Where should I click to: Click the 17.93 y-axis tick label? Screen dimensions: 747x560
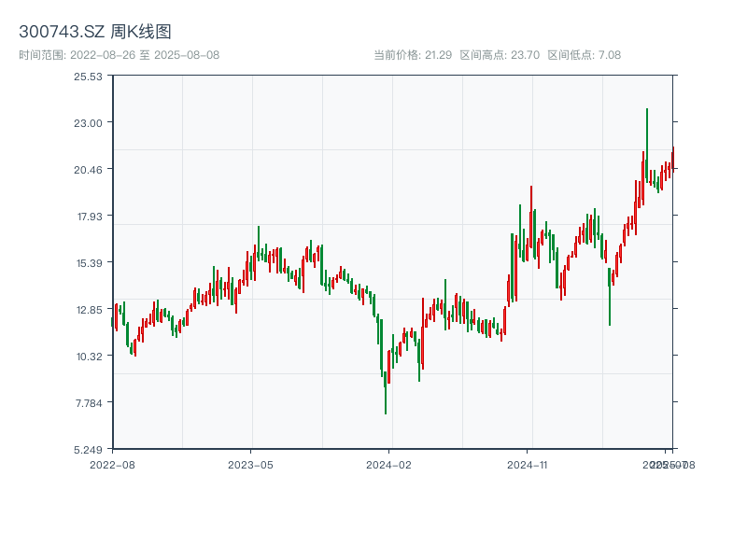(x=89, y=216)
